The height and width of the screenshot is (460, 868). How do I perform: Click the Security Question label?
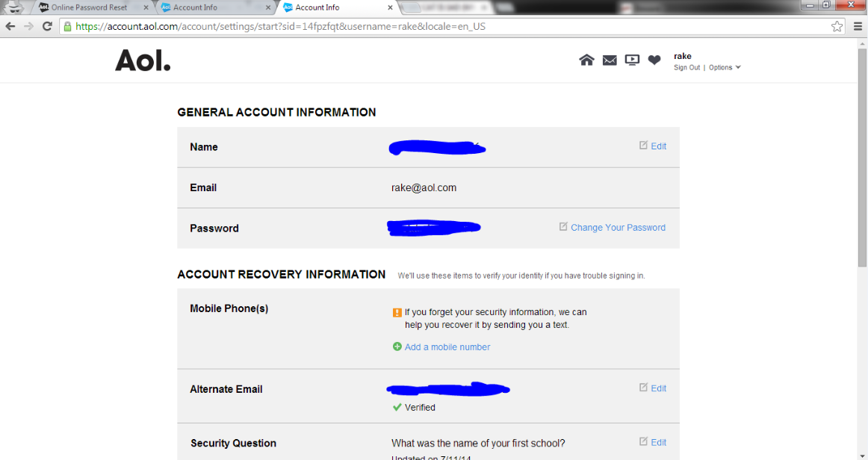point(233,444)
